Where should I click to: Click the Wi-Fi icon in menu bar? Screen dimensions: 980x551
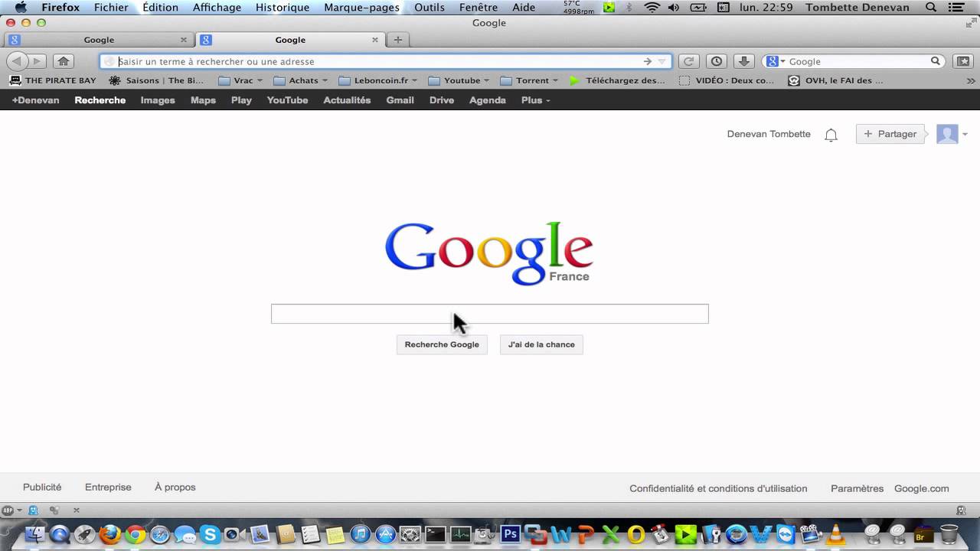click(x=652, y=8)
